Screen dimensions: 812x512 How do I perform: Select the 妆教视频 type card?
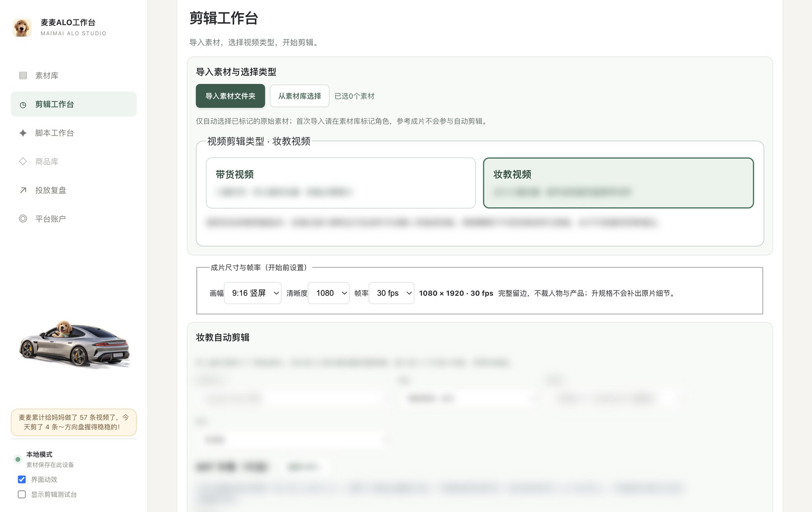[618, 183]
